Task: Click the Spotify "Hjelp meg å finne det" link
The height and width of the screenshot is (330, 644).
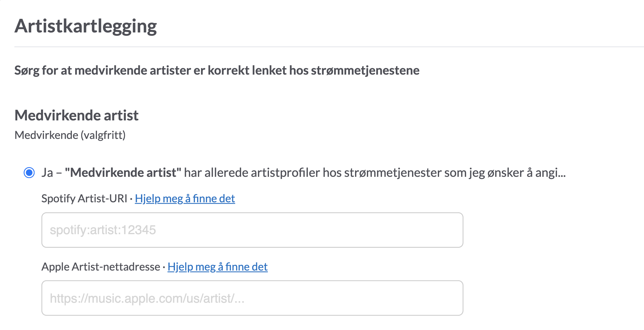Action: [x=185, y=199]
